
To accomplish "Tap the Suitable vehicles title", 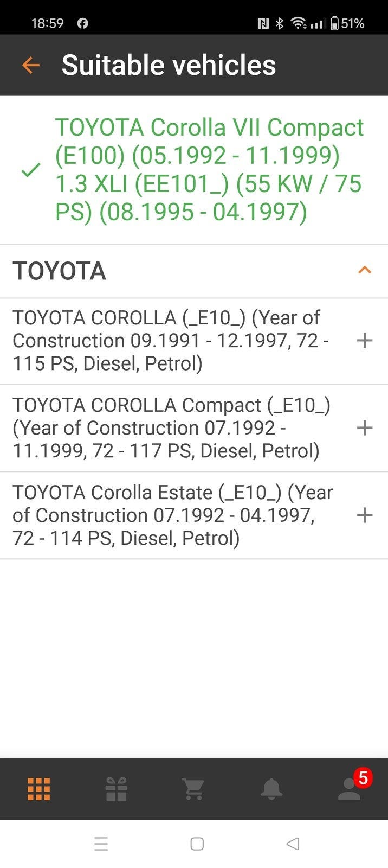I will tap(169, 65).
